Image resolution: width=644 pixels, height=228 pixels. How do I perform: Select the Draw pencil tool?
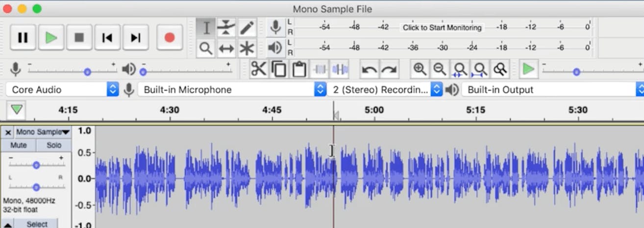coord(247,27)
